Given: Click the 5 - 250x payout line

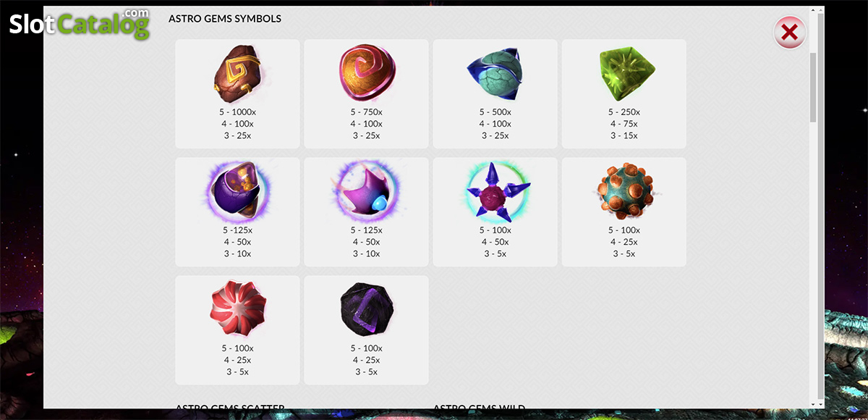Looking at the screenshot, I should tap(624, 112).
